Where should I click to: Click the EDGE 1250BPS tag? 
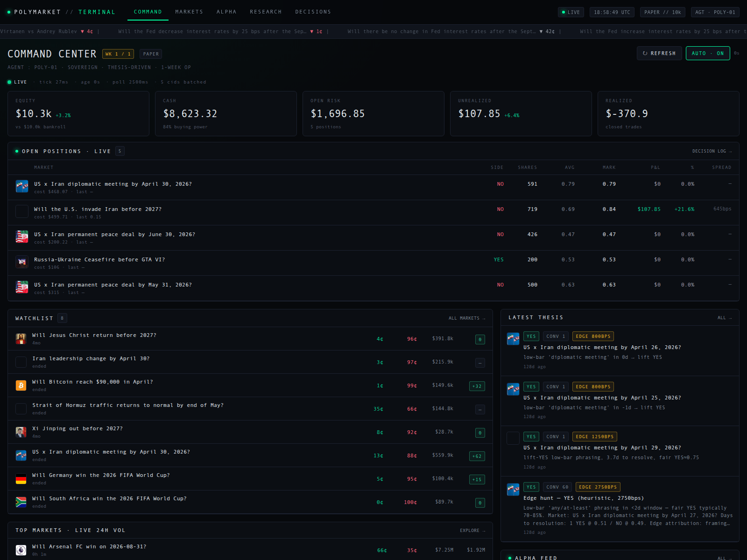595,437
